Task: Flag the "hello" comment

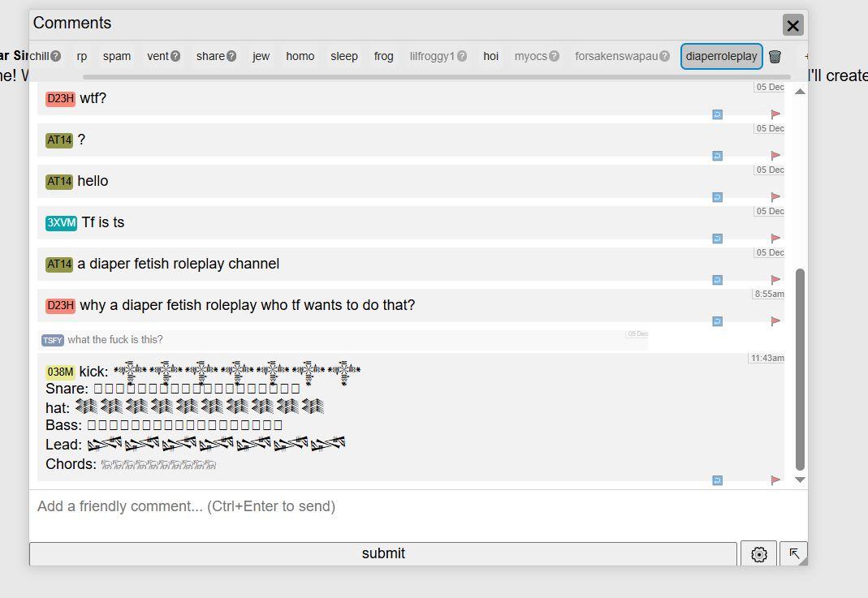Action: (775, 197)
